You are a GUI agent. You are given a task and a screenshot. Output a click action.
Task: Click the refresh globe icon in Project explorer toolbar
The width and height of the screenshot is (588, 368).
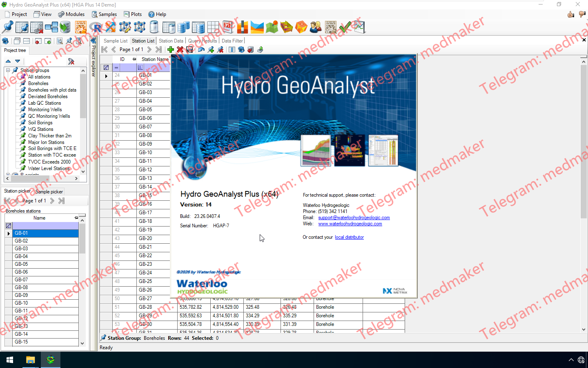[x=5, y=41]
